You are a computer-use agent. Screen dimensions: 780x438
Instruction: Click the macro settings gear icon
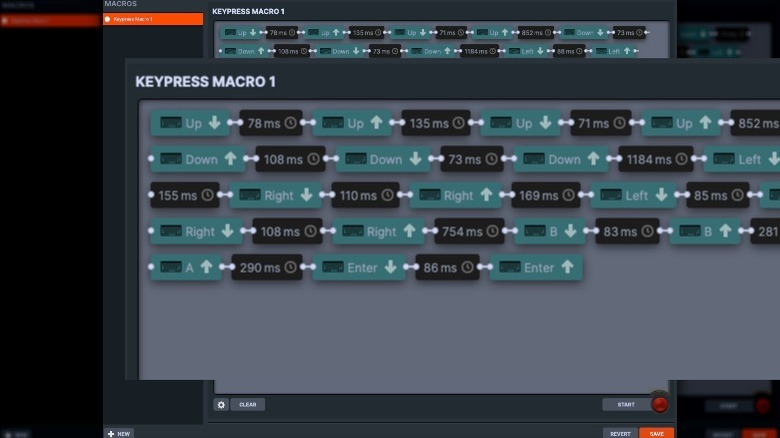(222, 405)
